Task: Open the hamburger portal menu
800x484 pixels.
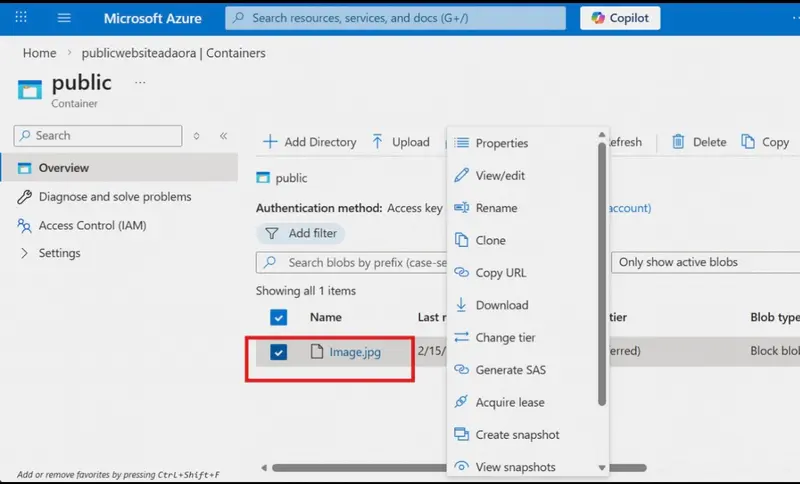Action: click(64, 18)
